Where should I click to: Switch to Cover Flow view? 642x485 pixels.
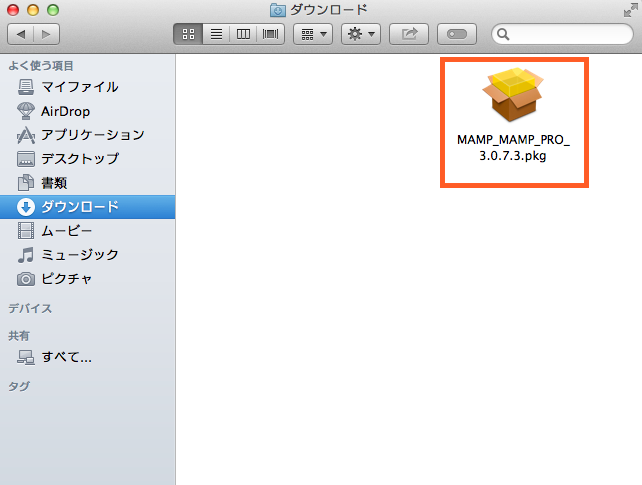(270, 34)
